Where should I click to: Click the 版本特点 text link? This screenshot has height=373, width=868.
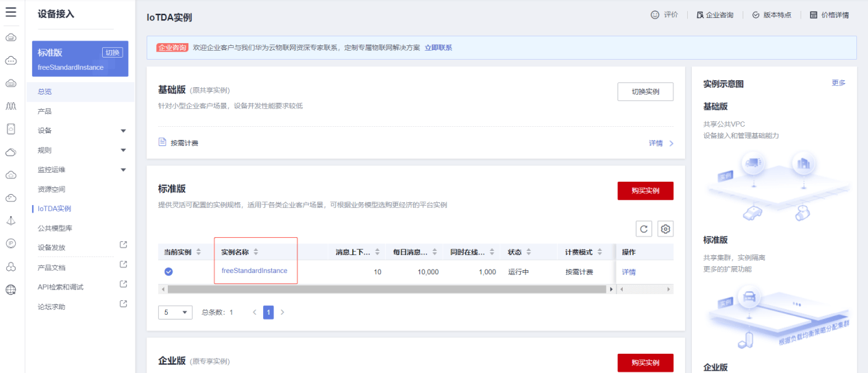click(x=778, y=14)
